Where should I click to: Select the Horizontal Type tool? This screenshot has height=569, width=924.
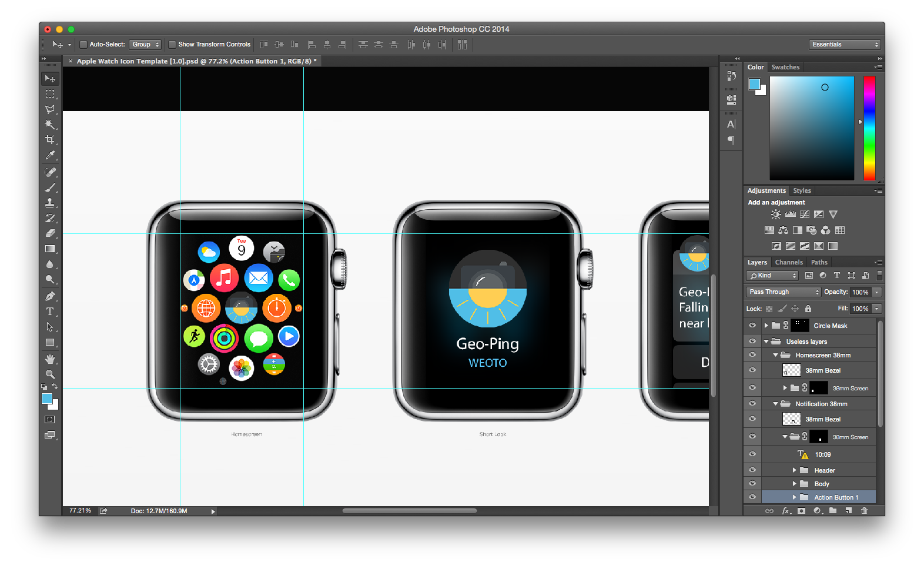(x=50, y=312)
